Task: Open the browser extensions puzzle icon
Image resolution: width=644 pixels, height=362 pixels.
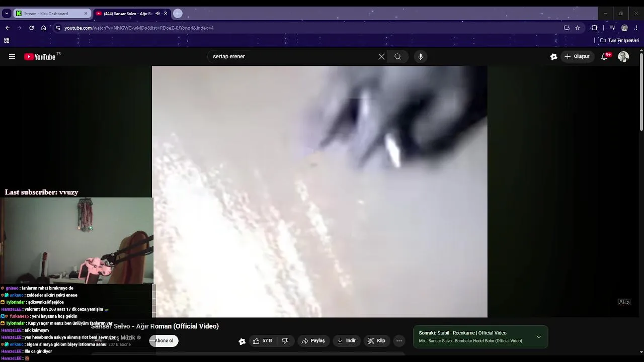Action: pos(594,28)
